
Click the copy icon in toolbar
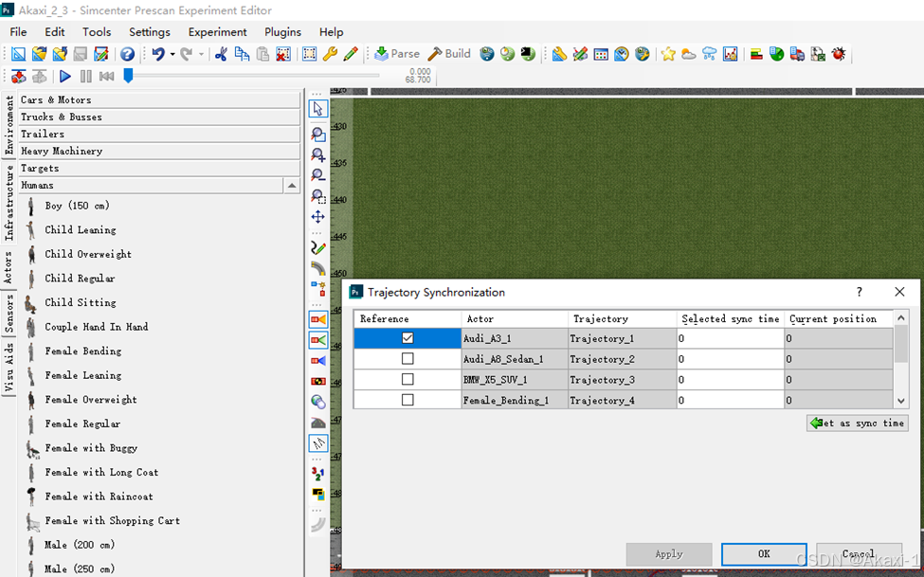click(242, 54)
